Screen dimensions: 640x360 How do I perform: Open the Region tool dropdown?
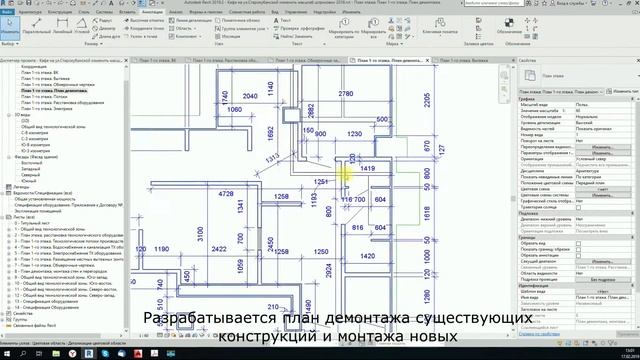(x=195, y=29)
